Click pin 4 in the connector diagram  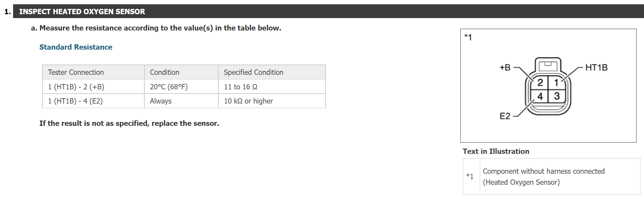[x=540, y=96]
